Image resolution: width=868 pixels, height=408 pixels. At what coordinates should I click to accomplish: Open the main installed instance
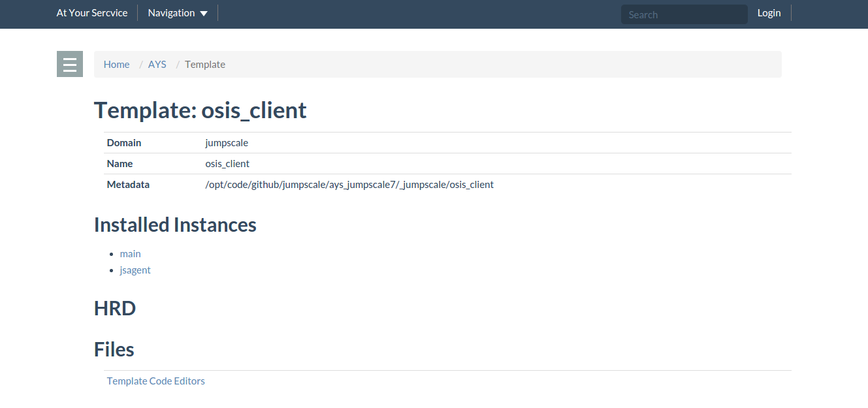[x=130, y=253]
